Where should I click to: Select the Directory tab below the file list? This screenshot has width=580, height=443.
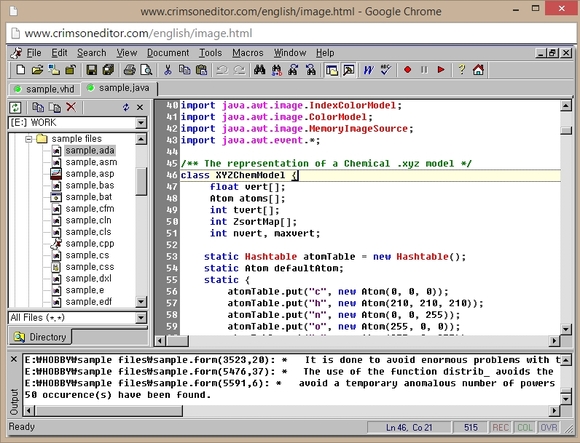40,337
